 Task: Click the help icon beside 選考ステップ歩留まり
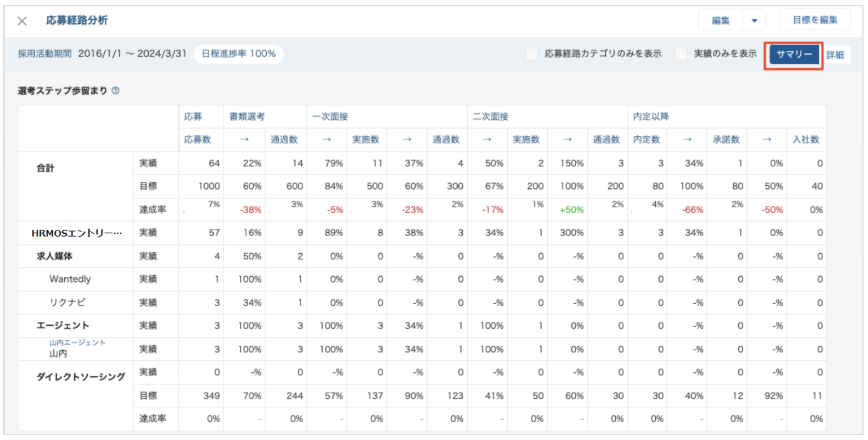coord(115,90)
